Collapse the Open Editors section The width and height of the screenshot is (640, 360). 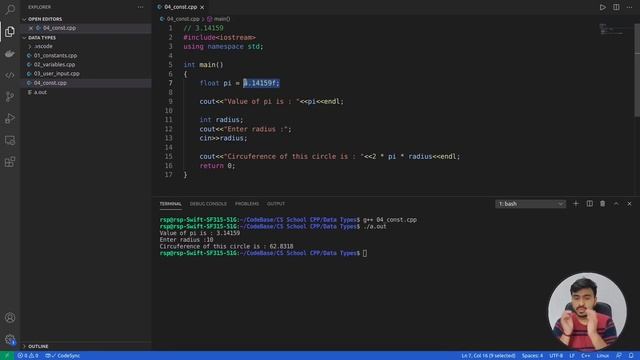pyautogui.click(x=44, y=19)
